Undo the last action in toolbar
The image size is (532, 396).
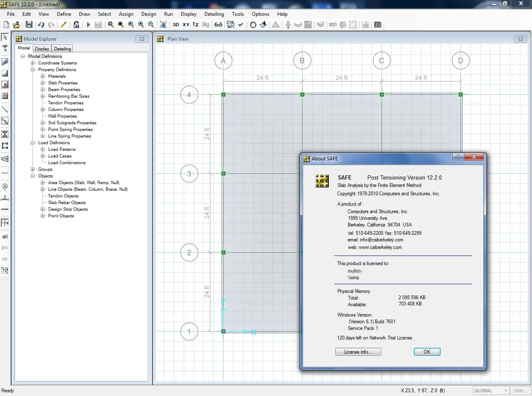point(41,25)
